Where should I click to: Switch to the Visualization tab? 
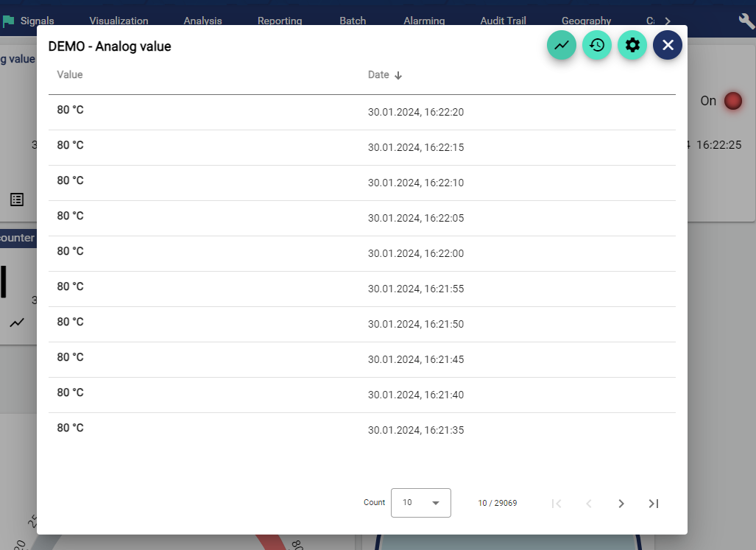(x=119, y=21)
